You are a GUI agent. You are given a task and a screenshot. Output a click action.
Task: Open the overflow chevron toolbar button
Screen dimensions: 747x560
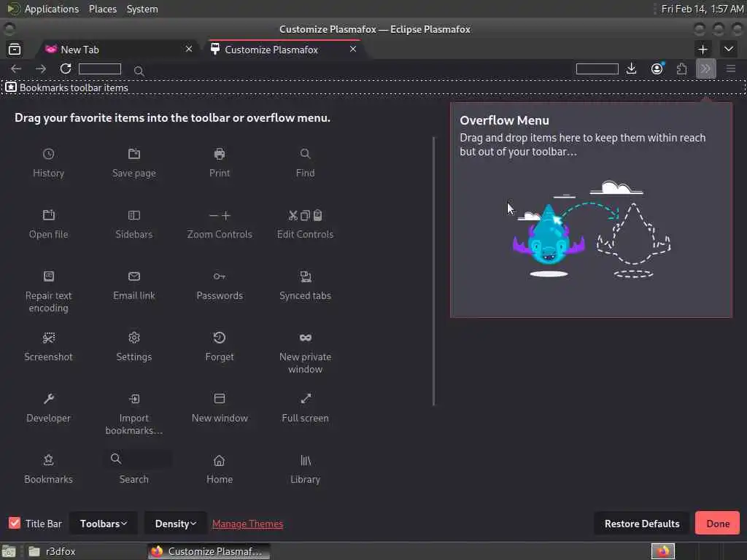click(x=705, y=69)
